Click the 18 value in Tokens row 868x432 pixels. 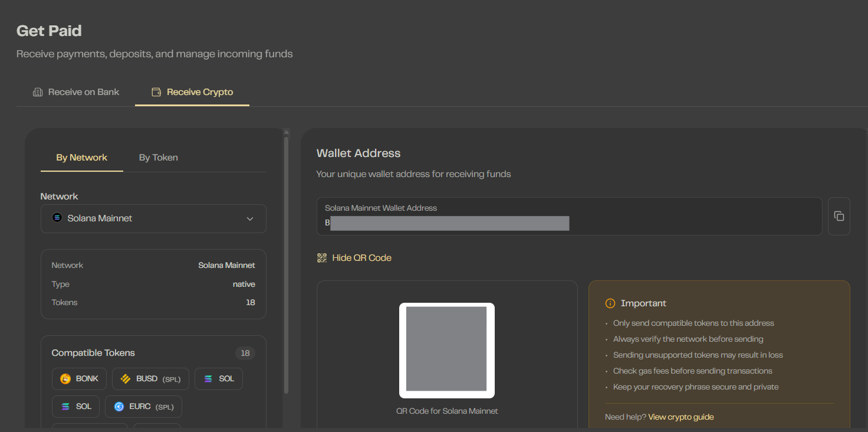pyautogui.click(x=251, y=303)
